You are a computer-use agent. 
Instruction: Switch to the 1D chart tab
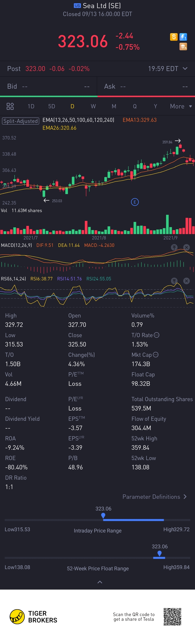(31, 106)
